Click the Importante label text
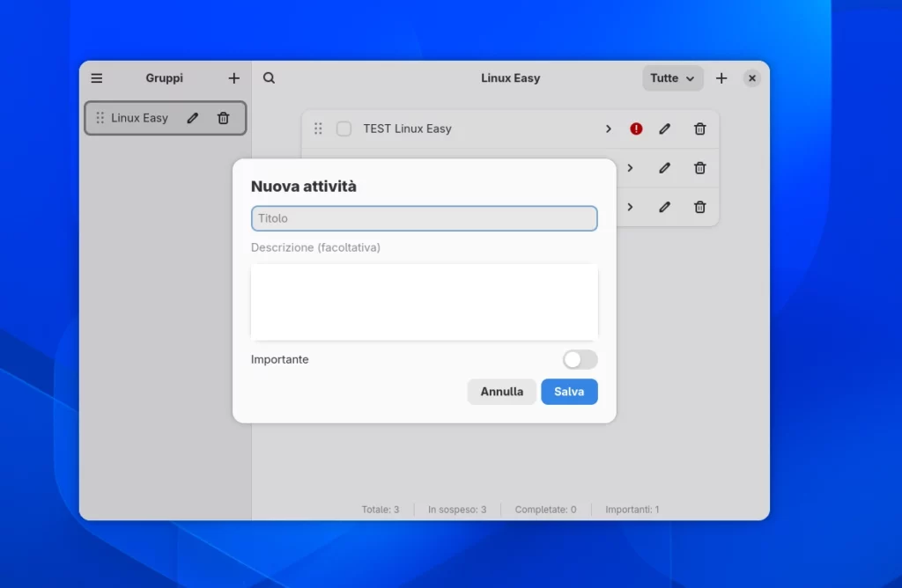The image size is (902, 588). click(x=279, y=359)
